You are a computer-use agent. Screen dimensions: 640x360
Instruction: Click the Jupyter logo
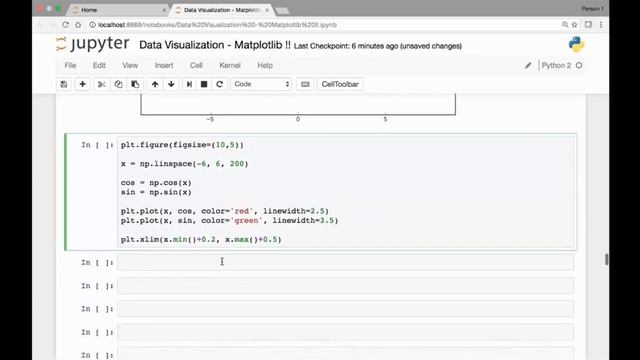click(93, 44)
